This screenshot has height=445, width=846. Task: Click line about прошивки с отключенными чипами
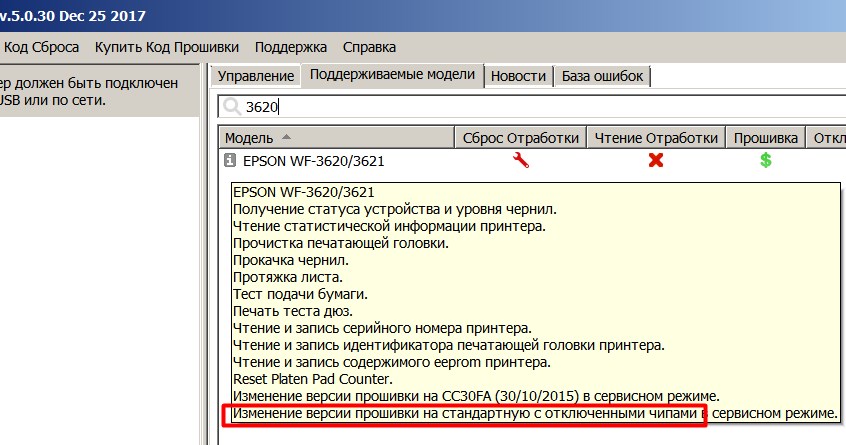point(535,413)
